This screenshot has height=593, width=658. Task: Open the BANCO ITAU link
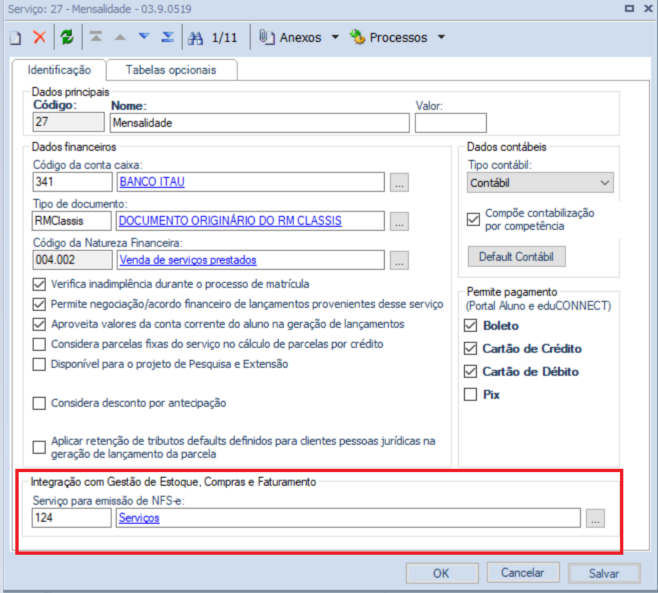click(152, 182)
